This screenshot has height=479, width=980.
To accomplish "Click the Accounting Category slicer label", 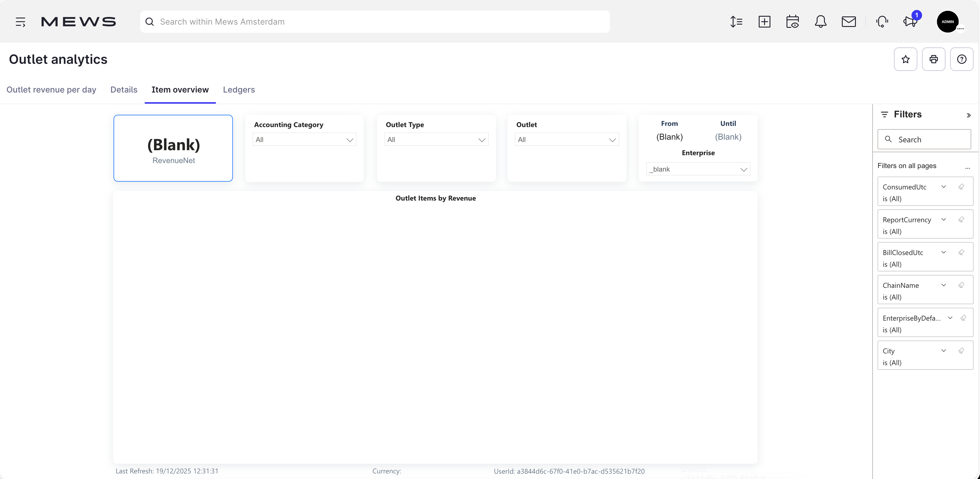I will (289, 125).
